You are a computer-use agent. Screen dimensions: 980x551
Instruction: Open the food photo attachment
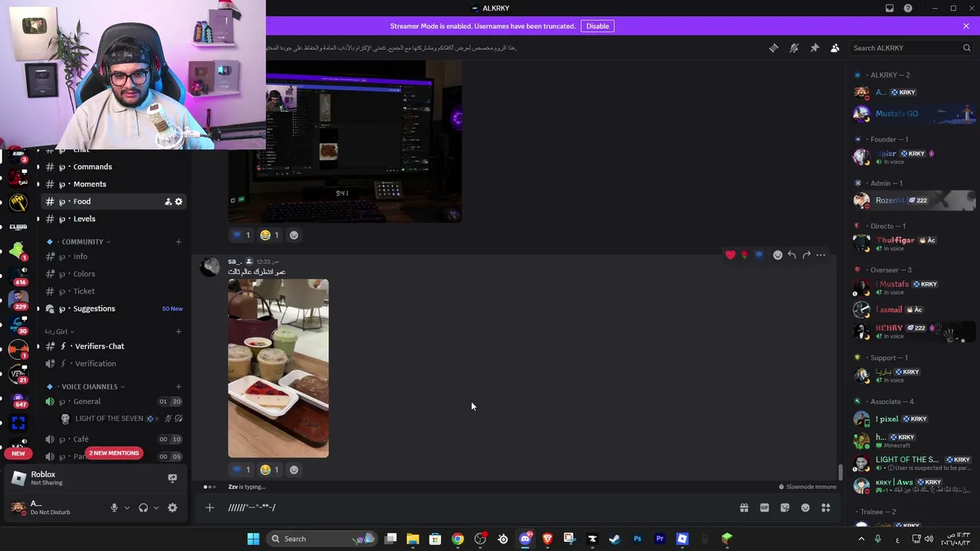click(x=278, y=368)
